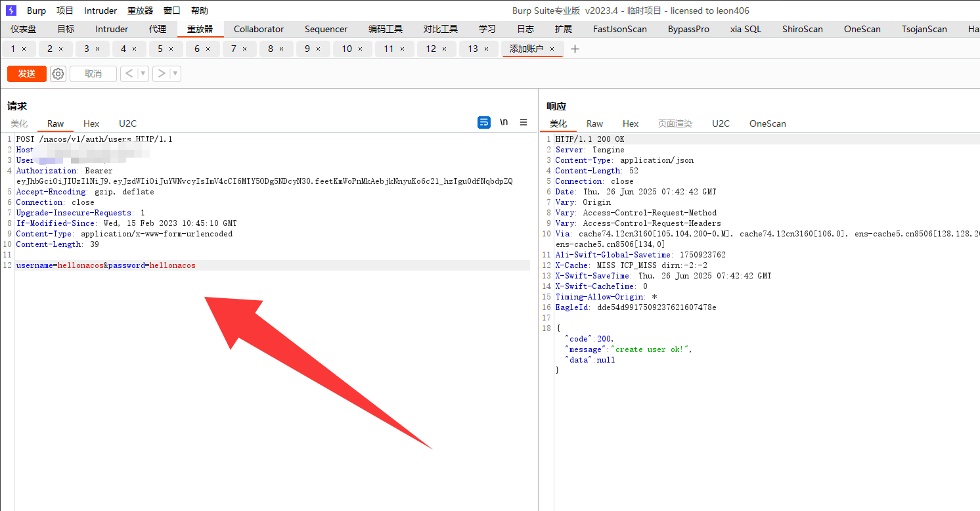Image resolution: width=980 pixels, height=511 pixels.
Task: Close the 添加账户 repeater tab
Action: (x=552, y=49)
